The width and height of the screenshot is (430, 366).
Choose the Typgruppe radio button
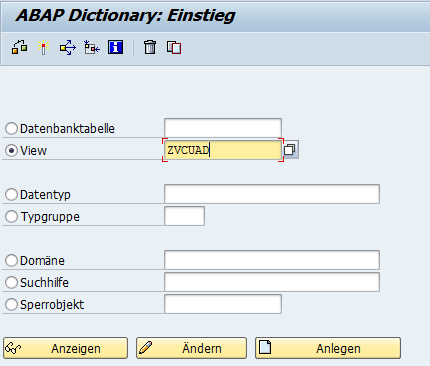click(11, 216)
